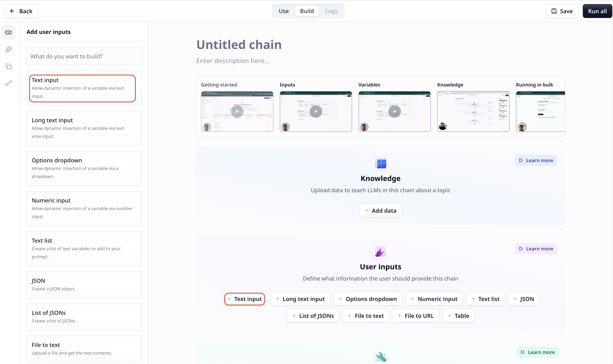This screenshot has height=364, width=613.
Task: Select the copy steps sidebar icon
Action: (x=8, y=66)
